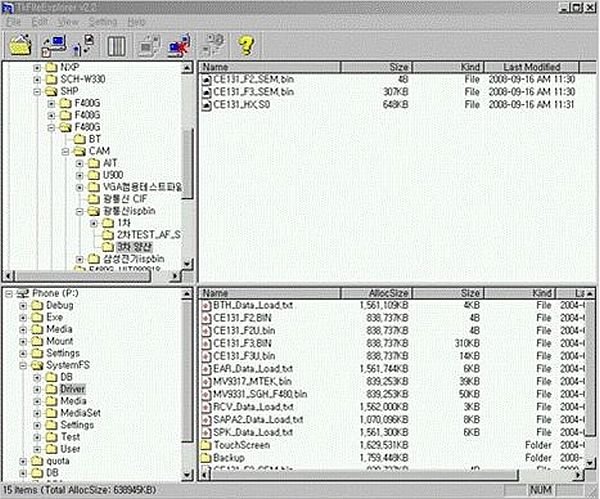
Task: Expand the Driver tree node
Action: (x=37, y=389)
